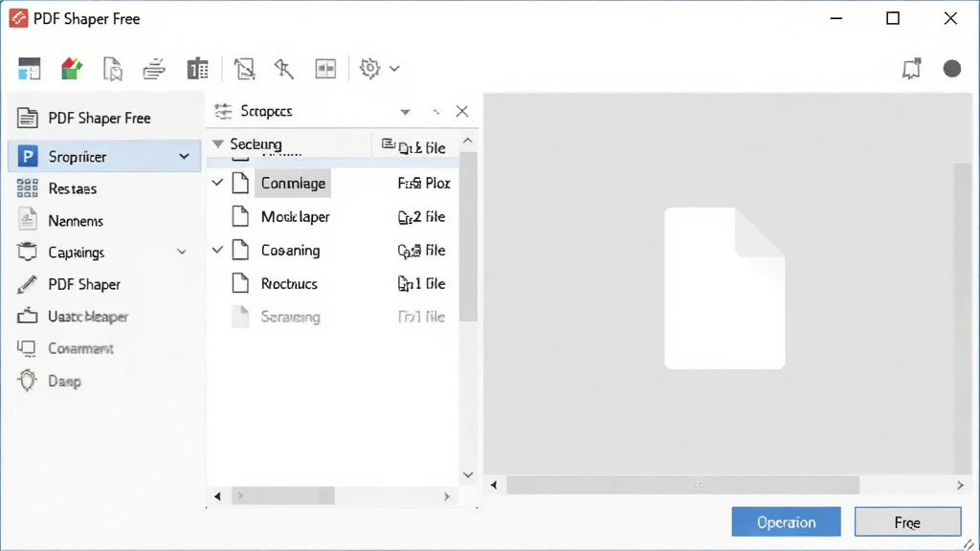Click the pin tool toolbar icon
Screen dimensions: 980x551
(x=283, y=69)
